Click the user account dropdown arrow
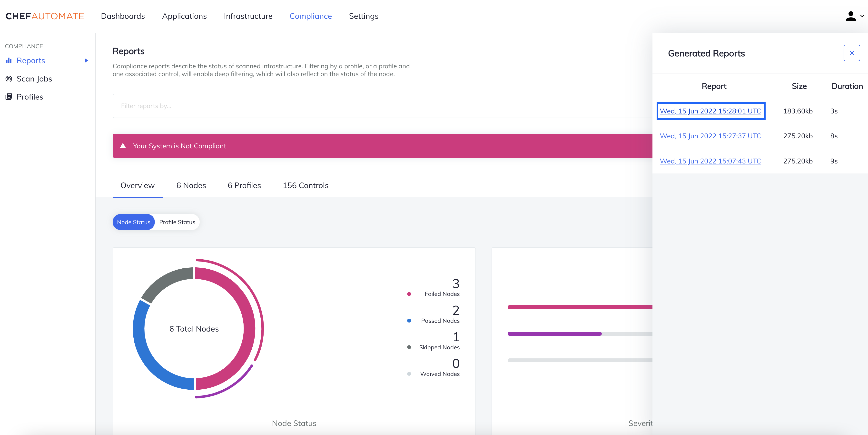Viewport: 868px width, 435px height. [862, 16]
